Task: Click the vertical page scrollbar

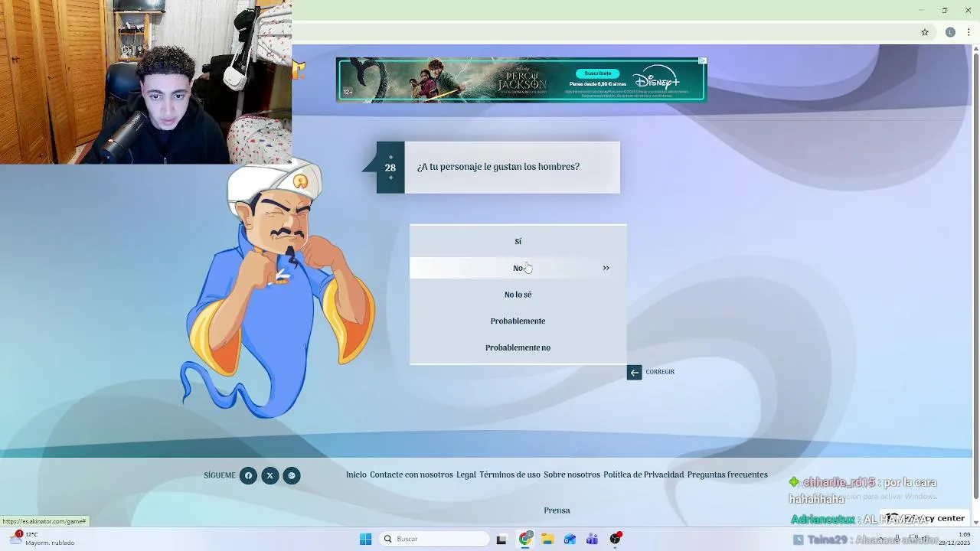Action: 975,275
